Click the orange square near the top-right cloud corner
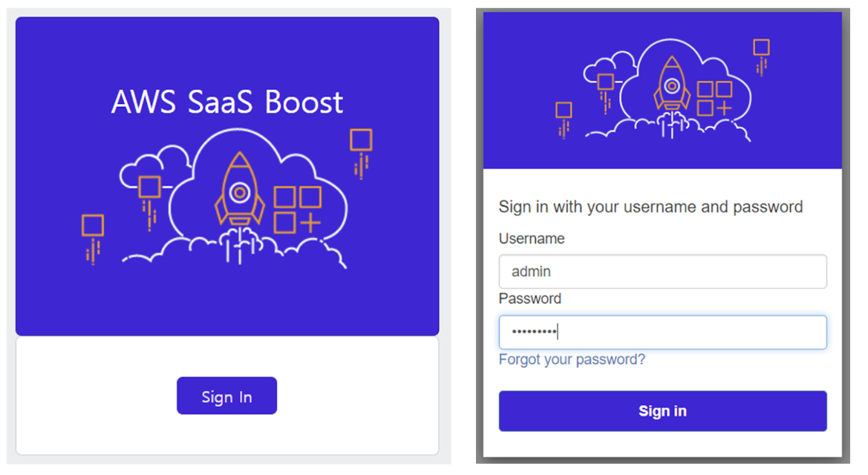 (x=361, y=138)
